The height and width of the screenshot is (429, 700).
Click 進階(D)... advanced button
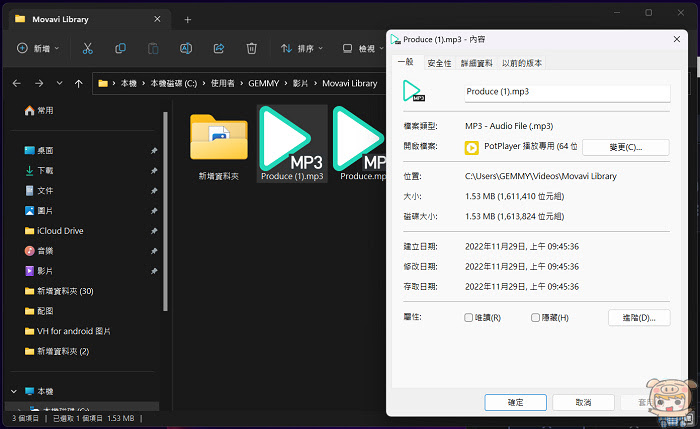point(639,318)
